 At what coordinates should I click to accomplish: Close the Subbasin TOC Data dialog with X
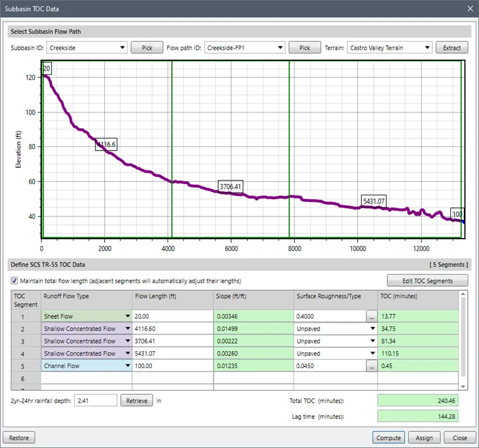(x=468, y=8)
